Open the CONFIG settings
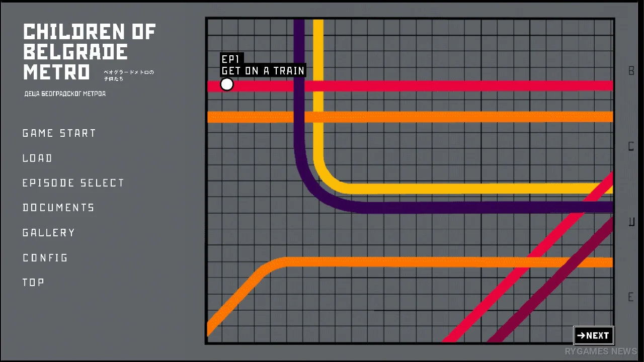Screen dimensions: 644x362 [x=45, y=258]
